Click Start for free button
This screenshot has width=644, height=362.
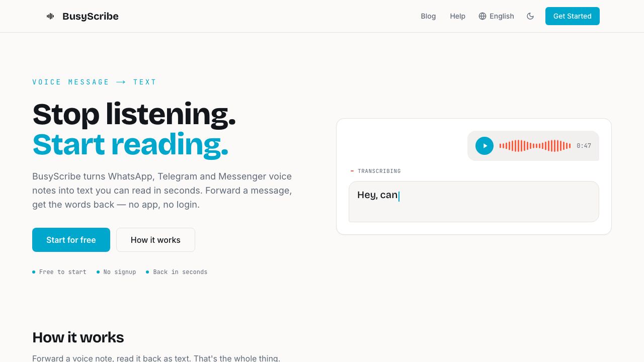tap(71, 240)
